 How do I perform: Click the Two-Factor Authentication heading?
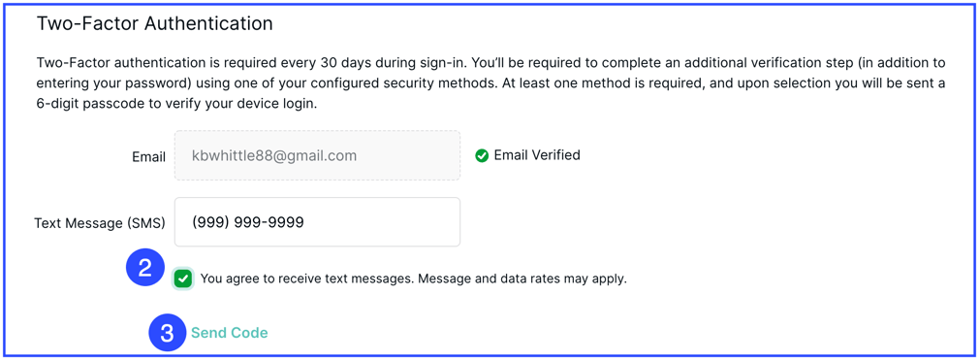155,23
